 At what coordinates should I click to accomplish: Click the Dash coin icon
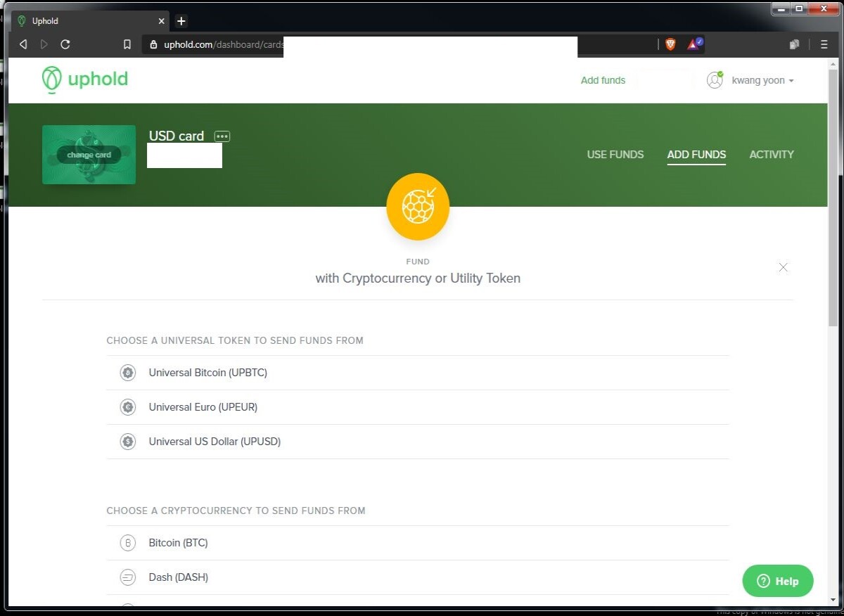click(127, 577)
